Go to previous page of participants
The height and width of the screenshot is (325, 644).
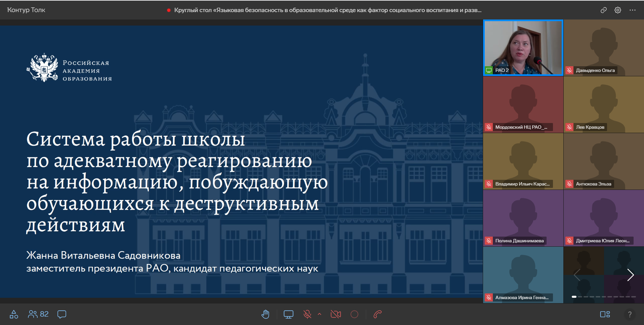click(x=577, y=275)
